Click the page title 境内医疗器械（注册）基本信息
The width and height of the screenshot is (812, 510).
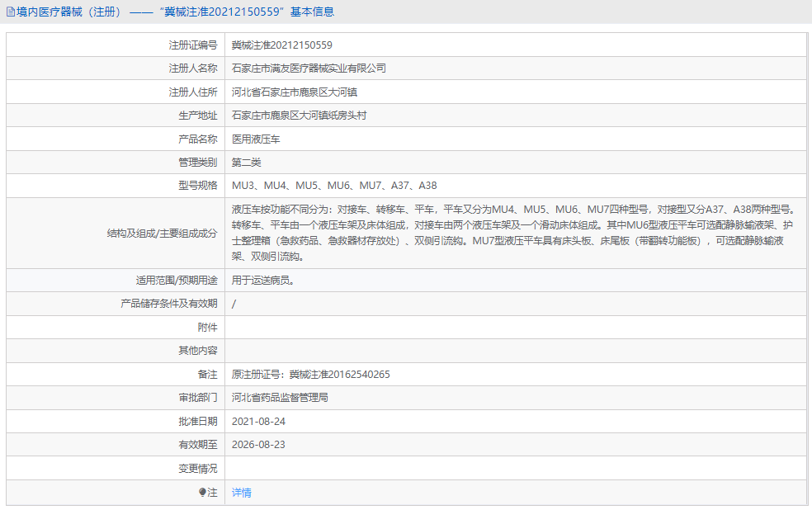click(175, 12)
